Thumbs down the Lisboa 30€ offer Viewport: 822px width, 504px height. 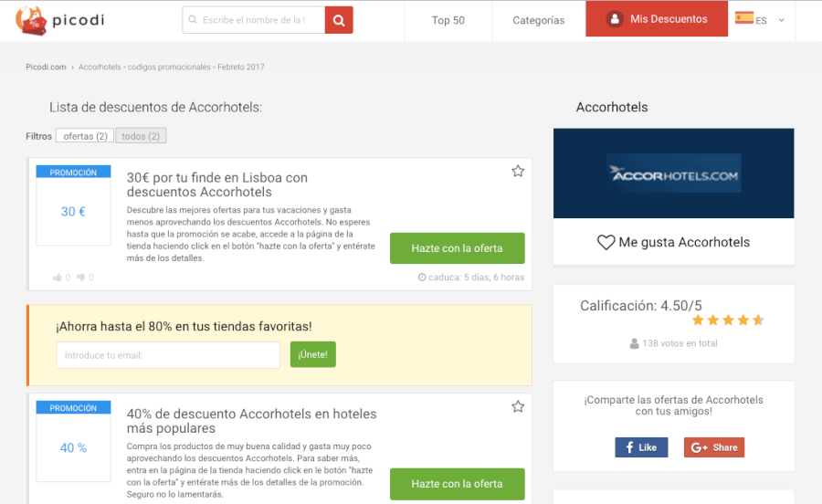pos(80,278)
